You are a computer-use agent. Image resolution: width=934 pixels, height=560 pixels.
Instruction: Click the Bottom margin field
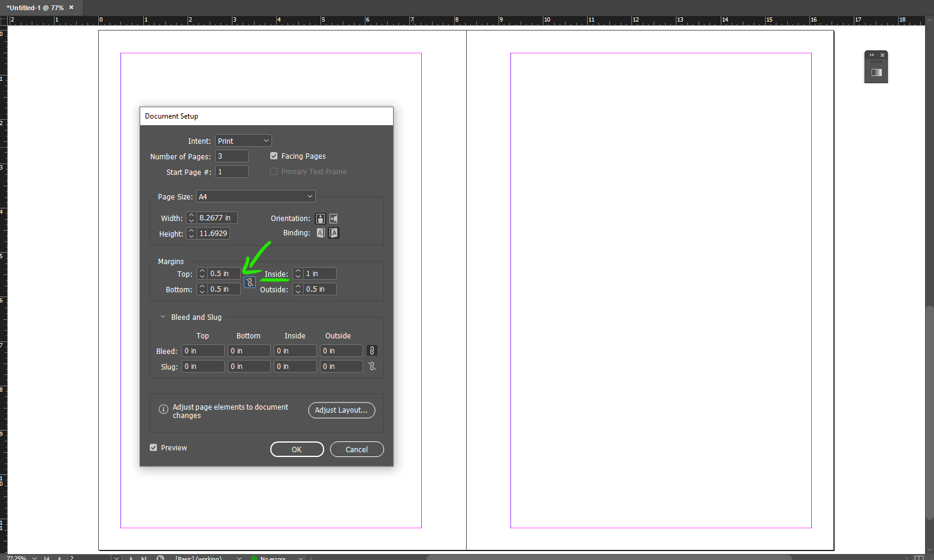click(224, 289)
